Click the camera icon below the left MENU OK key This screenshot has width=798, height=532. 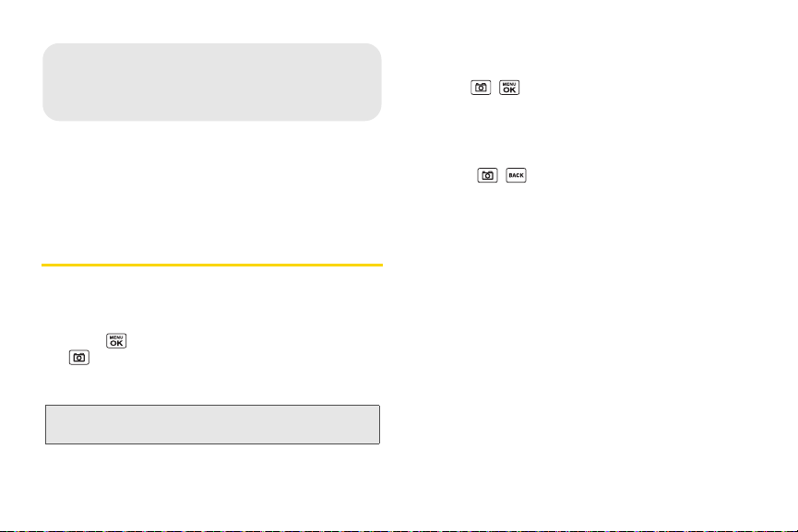79,358
